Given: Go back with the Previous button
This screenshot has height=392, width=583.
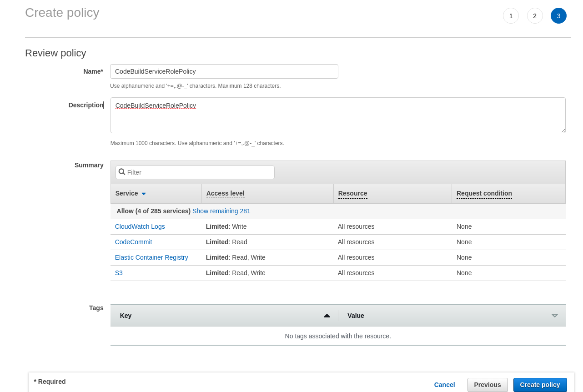Looking at the screenshot, I should click(x=487, y=385).
